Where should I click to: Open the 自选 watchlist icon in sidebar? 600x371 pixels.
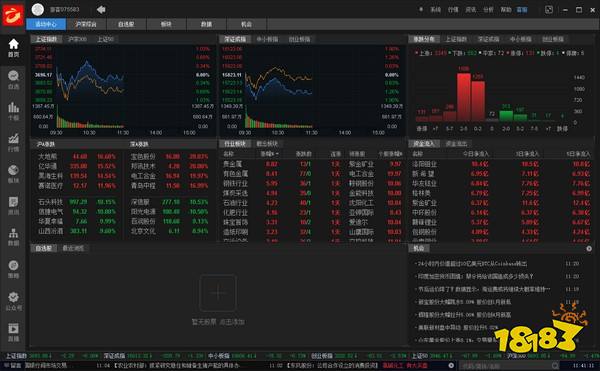pos(13,80)
